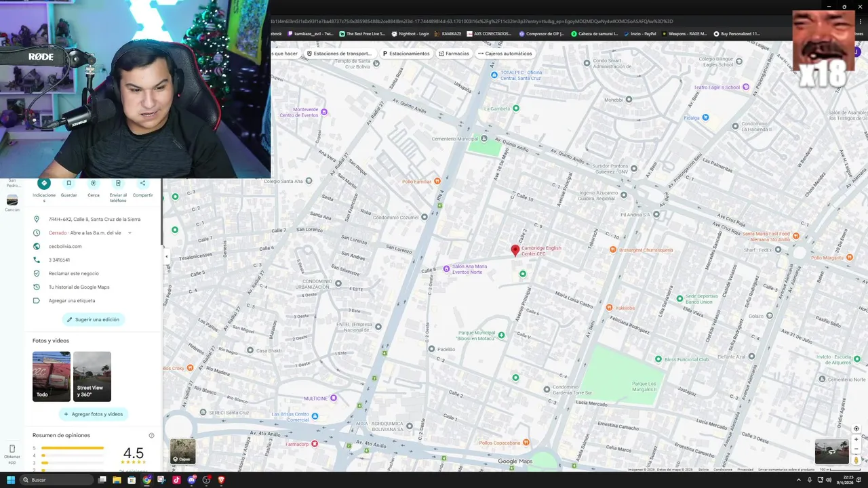Click the Monteverde Centro de Eventos marker

point(323,112)
